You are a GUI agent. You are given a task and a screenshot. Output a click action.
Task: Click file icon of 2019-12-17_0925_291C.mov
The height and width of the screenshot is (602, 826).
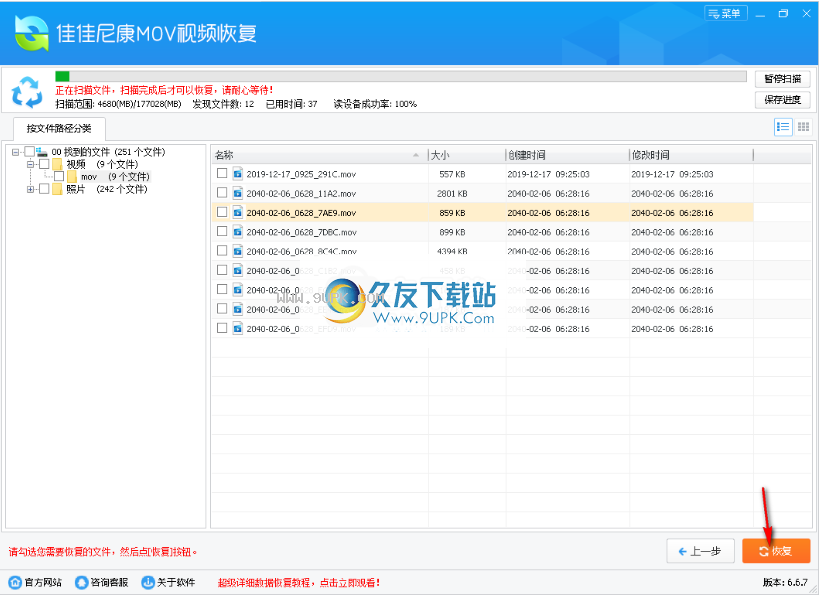[x=238, y=174]
